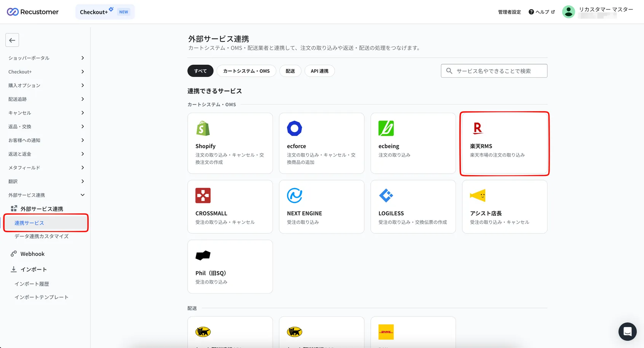Click the ecbeing green icon
The width and height of the screenshot is (644, 348).
click(x=386, y=128)
